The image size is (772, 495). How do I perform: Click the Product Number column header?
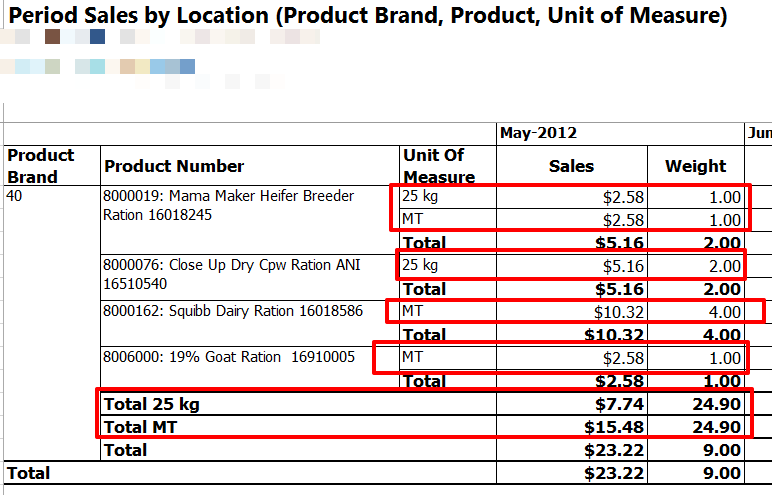tap(174, 166)
